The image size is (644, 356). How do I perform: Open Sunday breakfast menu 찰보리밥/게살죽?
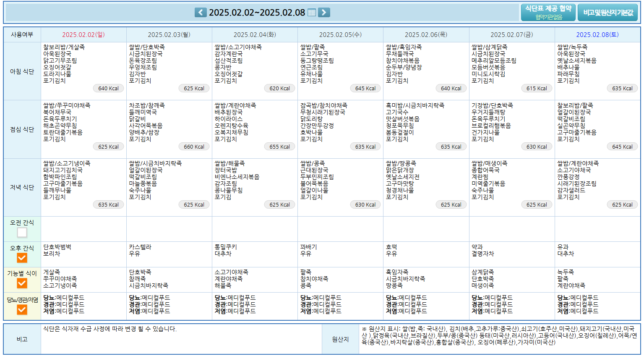click(x=64, y=47)
